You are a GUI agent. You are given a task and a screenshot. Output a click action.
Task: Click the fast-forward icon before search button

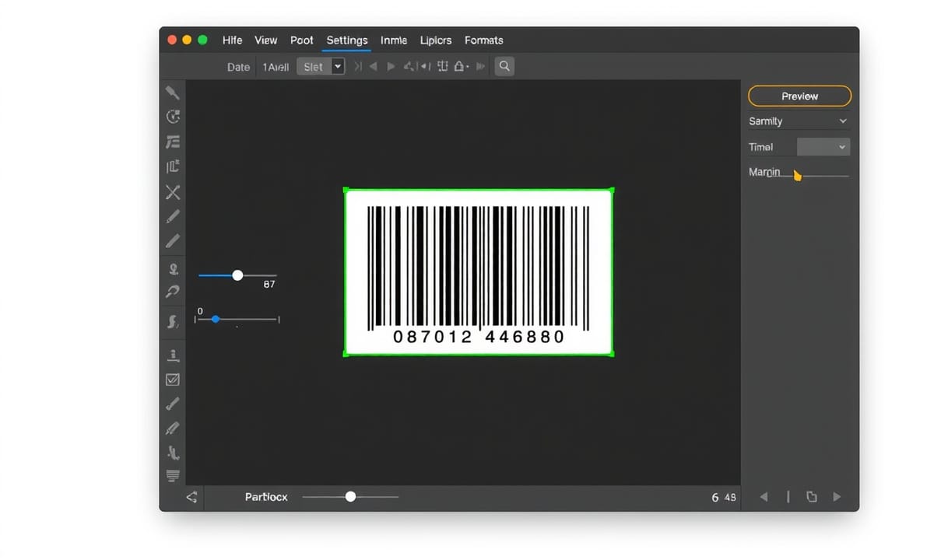480,67
